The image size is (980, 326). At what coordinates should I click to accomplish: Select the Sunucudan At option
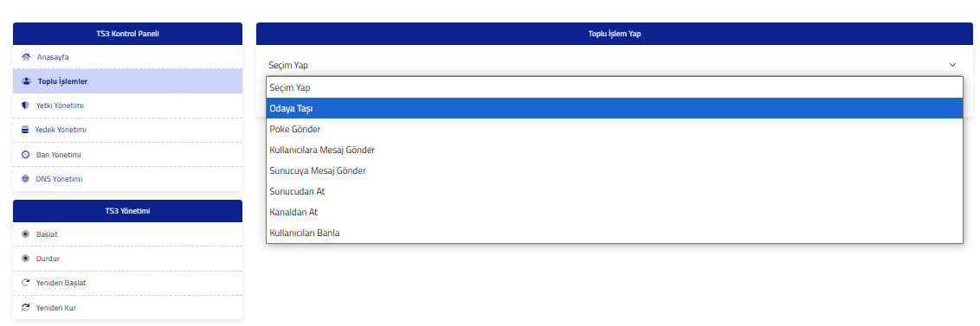tap(615, 191)
